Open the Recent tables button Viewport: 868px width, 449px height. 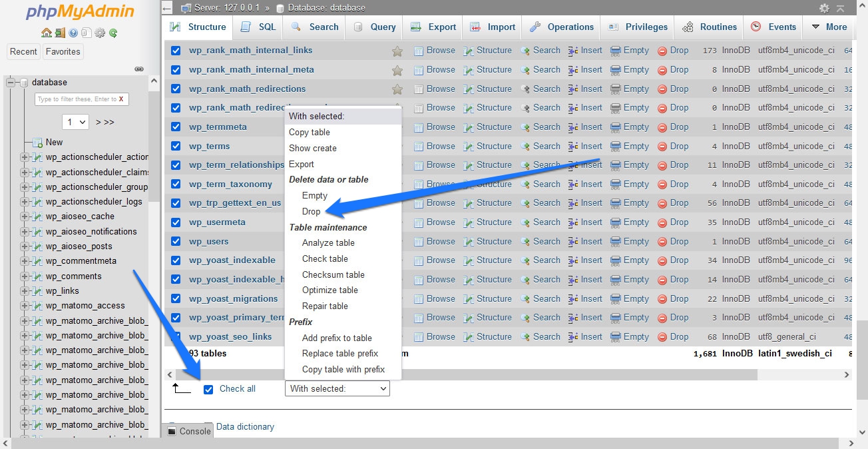[23, 51]
